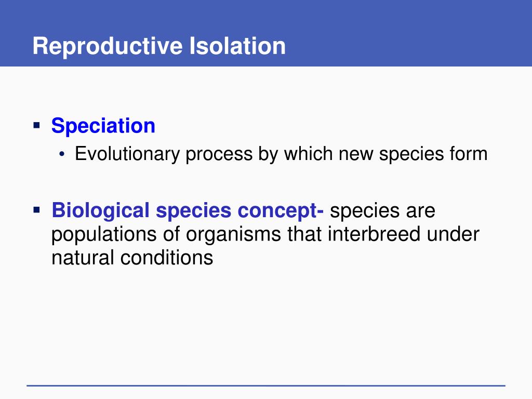Select the bold 'Biological species concept-' text
The height and width of the screenshot is (399, 532).
(x=188, y=211)
